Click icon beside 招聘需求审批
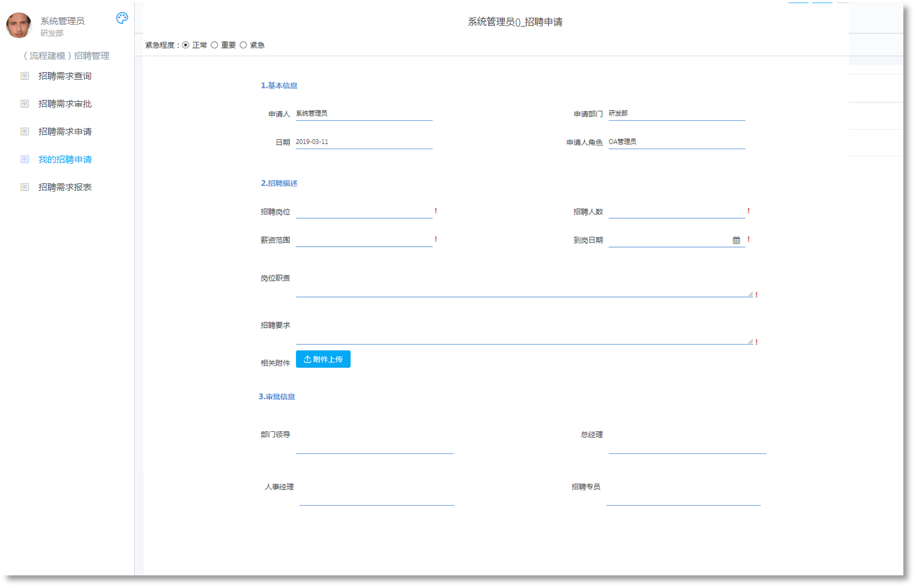916x588 pixels. tap(25, 104)
